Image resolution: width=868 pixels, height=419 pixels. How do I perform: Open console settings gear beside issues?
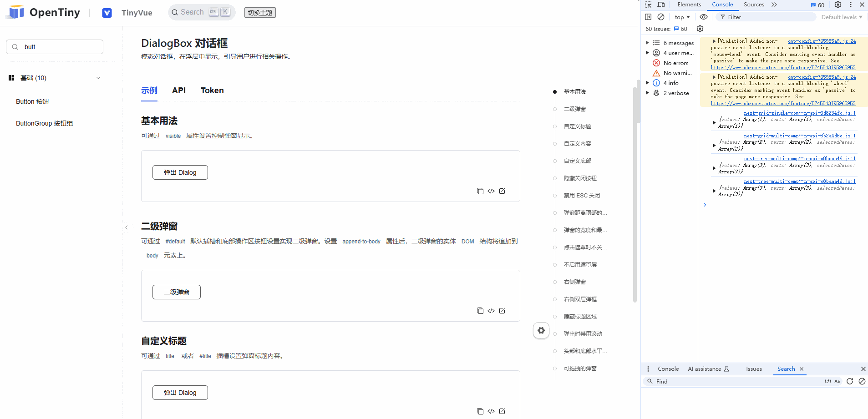click(700, 29)
